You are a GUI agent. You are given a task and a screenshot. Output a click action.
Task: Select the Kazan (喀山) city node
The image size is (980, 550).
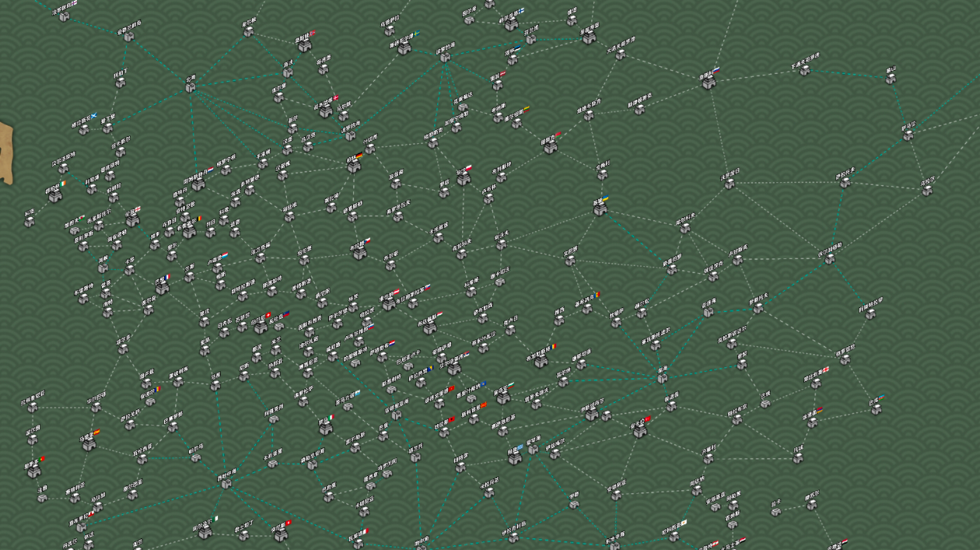[x=890, y=79]
